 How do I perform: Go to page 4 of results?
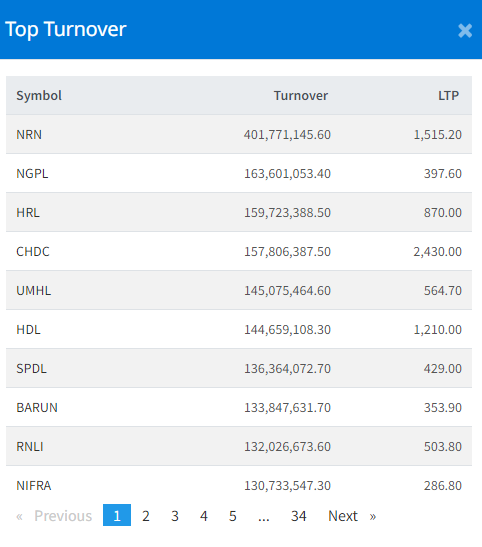pyautogui.click(x=204, y=516)
